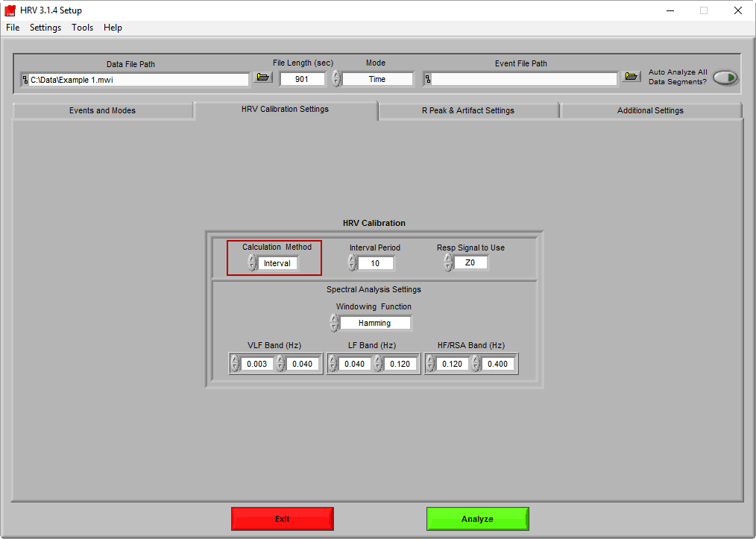Image resolution: width=756 pixels, height=539 pixels.
Task: Click the LF Band upper limit field 0.120
Action: point(400,364)
